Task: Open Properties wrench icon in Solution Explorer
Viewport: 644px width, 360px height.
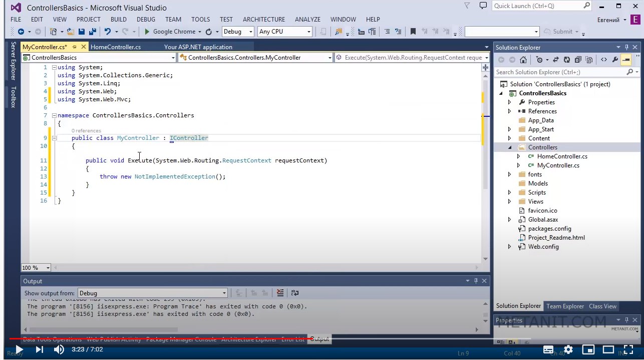Action: pos(615,60)
